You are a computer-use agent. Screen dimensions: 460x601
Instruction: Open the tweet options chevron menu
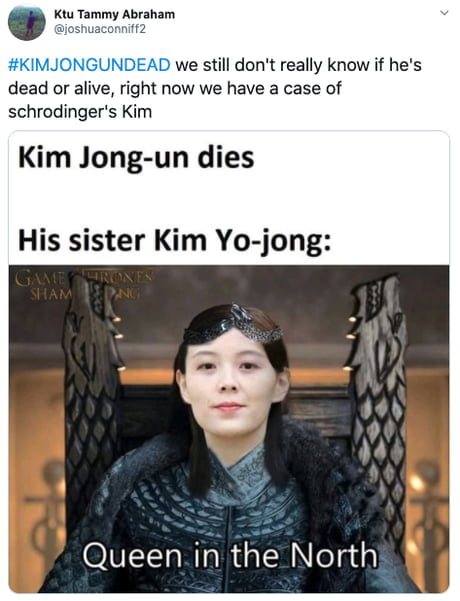pyautogui.click(x=444, y=13)
